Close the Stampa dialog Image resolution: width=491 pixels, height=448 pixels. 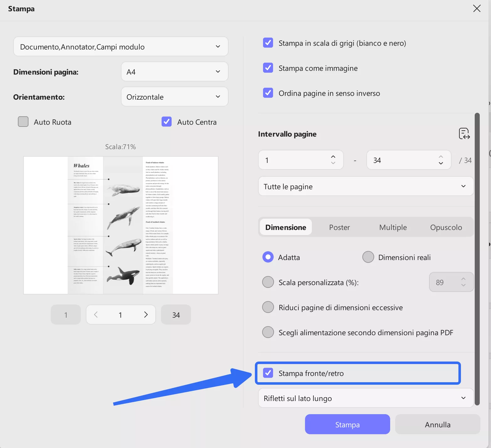[477, 8]
